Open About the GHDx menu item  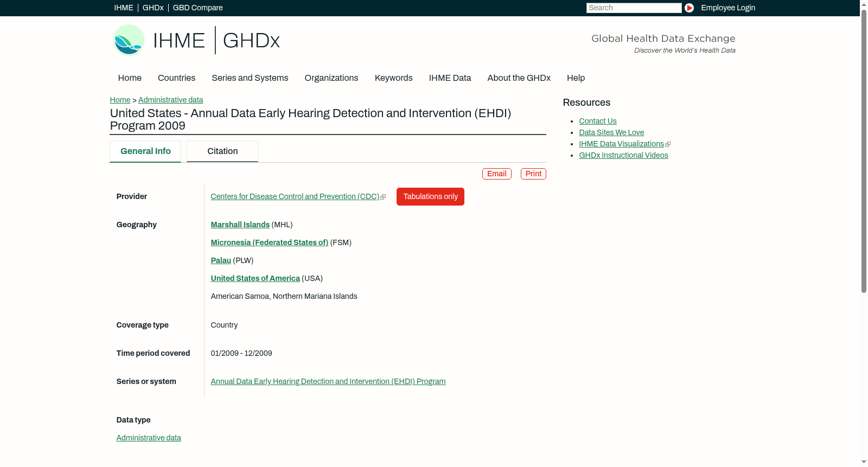(519, 78)
